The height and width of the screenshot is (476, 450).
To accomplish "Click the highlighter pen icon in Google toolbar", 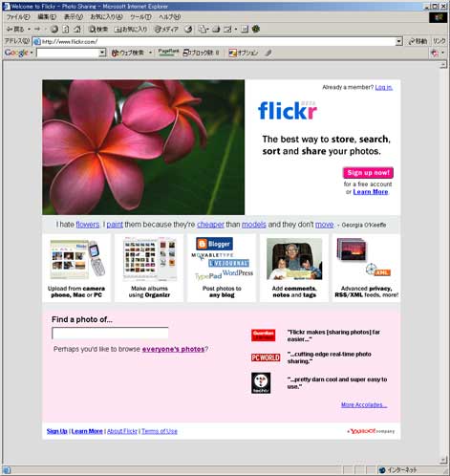I will tap(268, 53).
